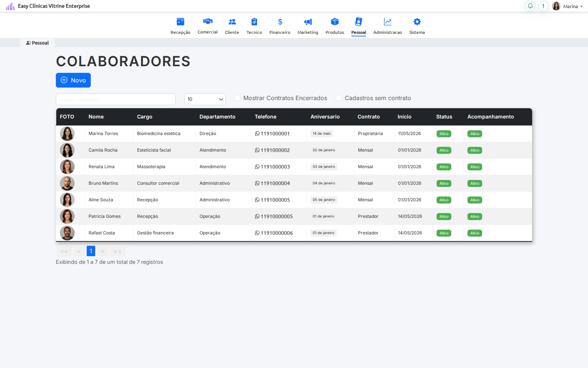Click WhatsApp icon for 1191000005

257,200
